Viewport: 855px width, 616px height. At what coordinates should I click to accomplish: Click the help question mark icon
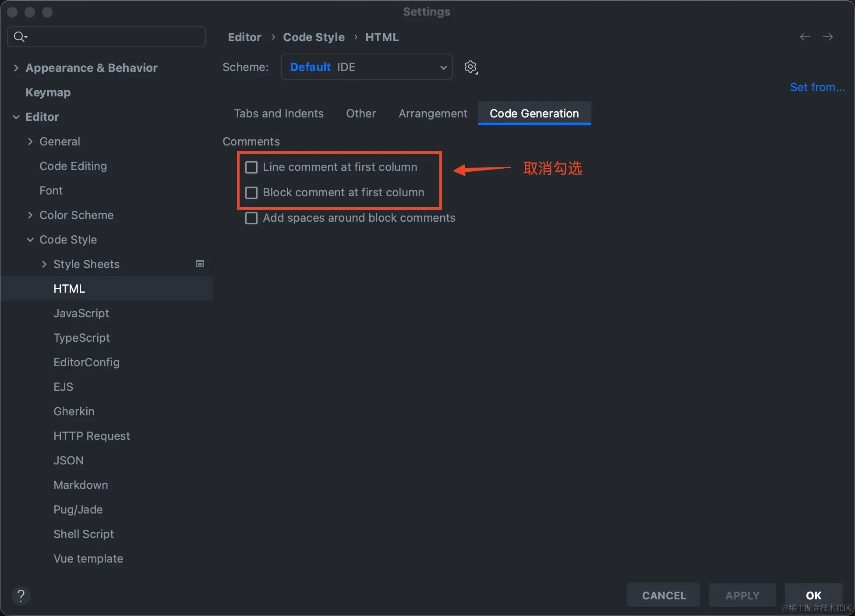point(21,595)
